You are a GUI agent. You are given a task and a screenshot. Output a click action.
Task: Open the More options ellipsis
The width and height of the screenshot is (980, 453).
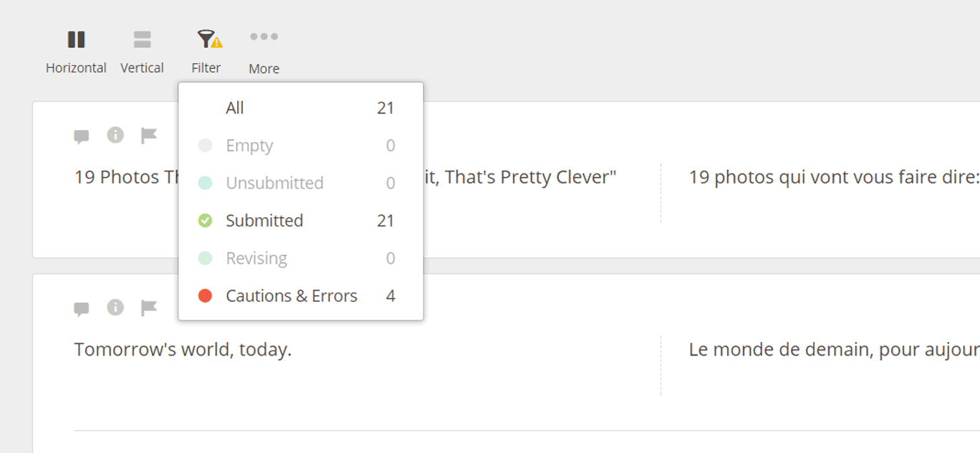click(264, 37)
